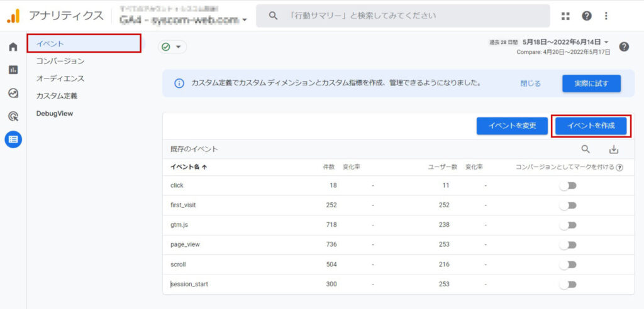
Task: Click the info icon in banner
Action: coord(179,84)
